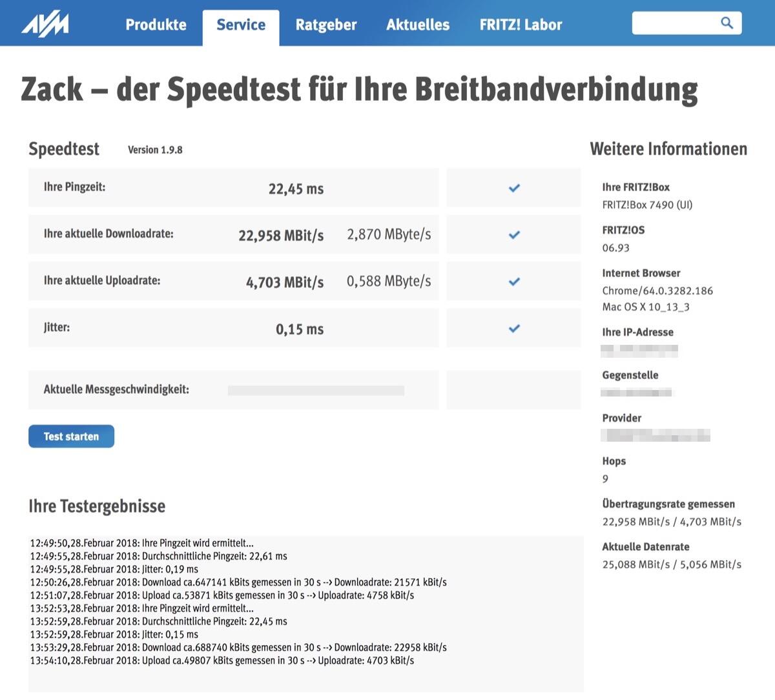Click the AVM logo in header

[x=45, y=25]
